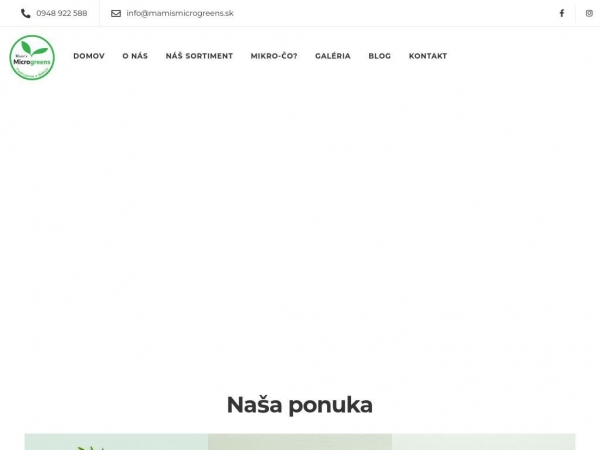
Task: Go to the Domov menu item
Action: click(x=89, y=56)
